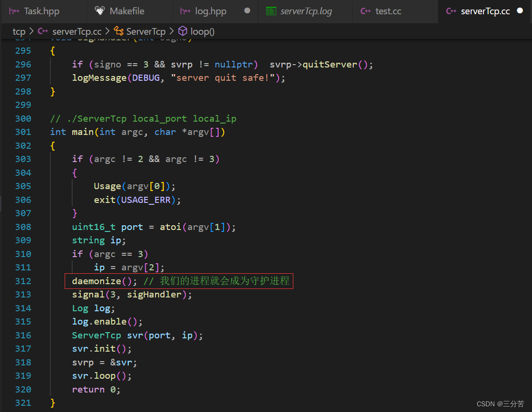Click the unsaved dot on serverTcp.cc tab
This screenshot has height=412, width=532.
(x=520, y=11)
